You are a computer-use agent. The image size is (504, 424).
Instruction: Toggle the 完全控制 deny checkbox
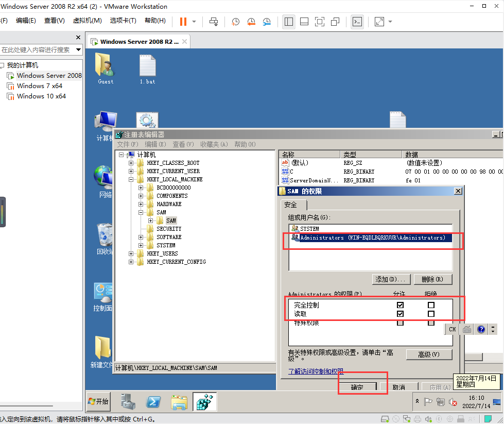[x=431, y=305]
